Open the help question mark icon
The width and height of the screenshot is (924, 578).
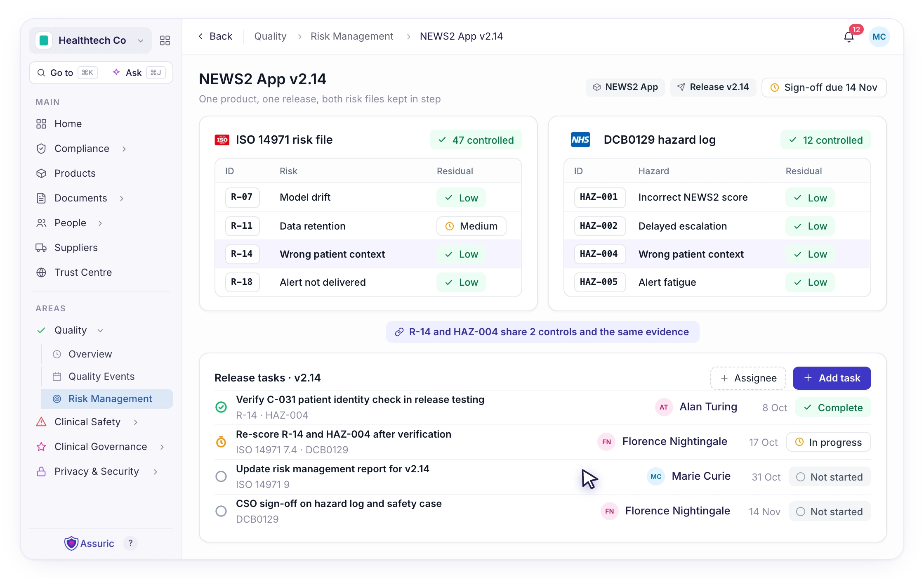coord(130,543)
